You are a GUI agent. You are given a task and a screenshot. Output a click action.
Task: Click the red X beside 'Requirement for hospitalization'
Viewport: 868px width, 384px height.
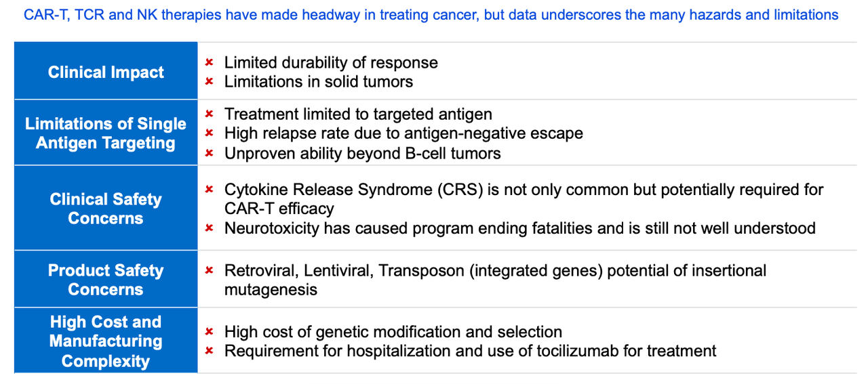210,351
